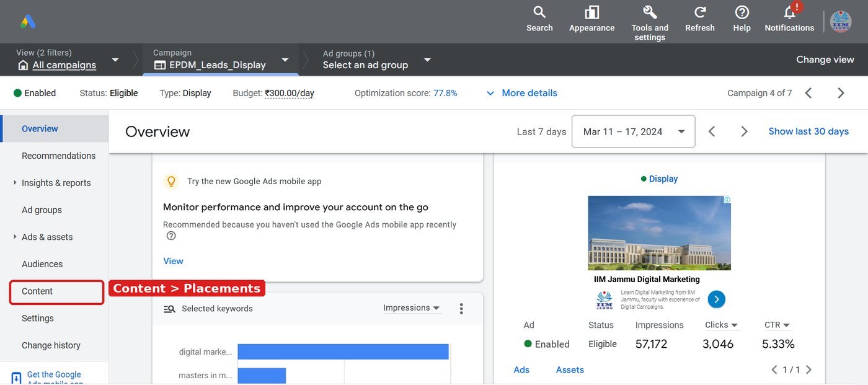Open the Search tool in header
This screenshot has height=385, width=868.
[x=539, y=19]
